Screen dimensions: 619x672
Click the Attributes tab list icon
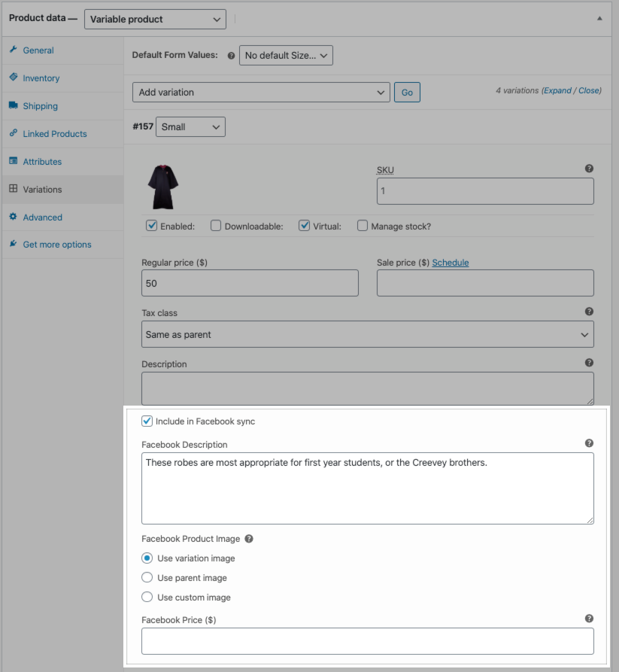point(14,161)
